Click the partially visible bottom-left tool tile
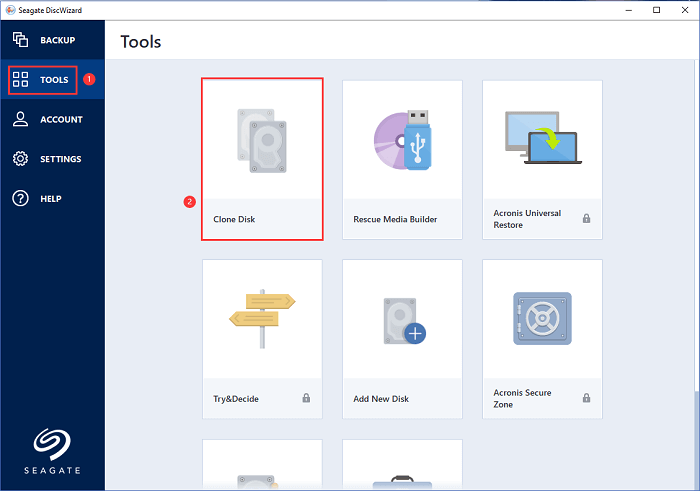The width and height of the screenshot is (700, 491). [x=262, y=465]
